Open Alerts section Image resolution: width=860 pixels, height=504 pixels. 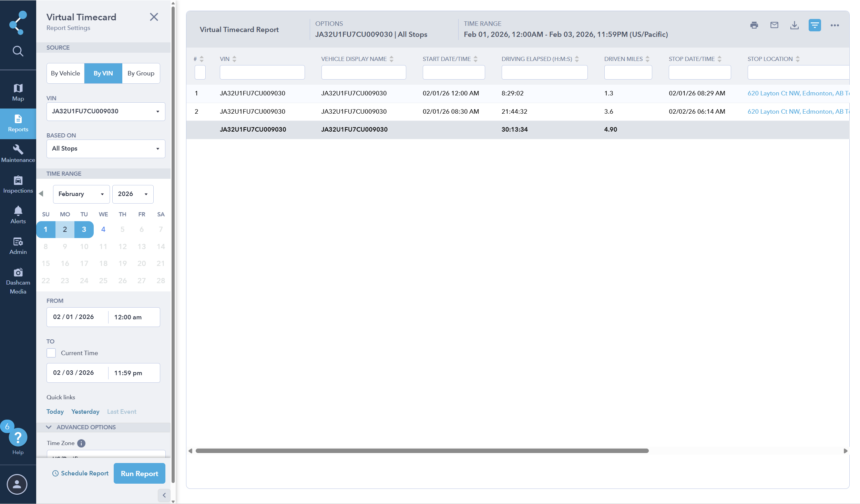[x=18, y=215]
